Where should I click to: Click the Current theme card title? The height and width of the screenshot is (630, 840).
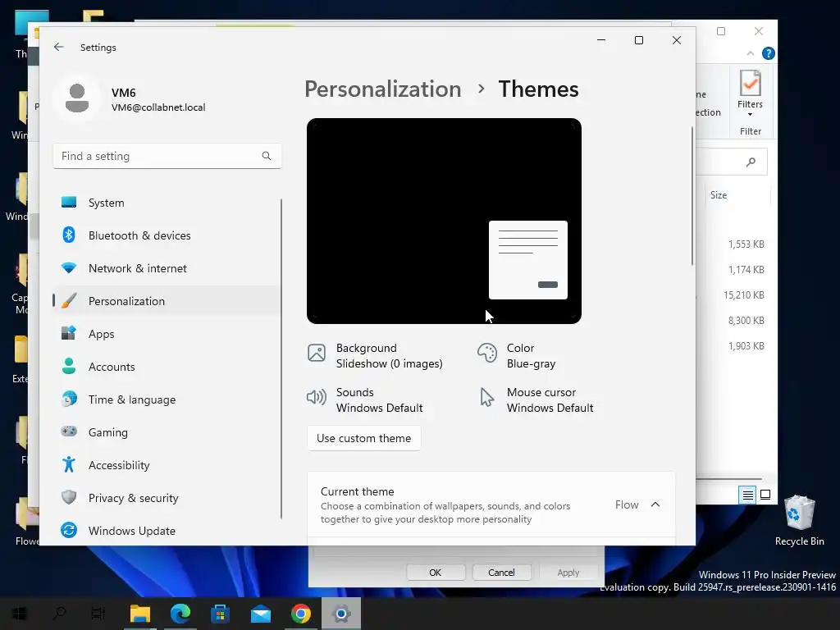click(358, 491)
